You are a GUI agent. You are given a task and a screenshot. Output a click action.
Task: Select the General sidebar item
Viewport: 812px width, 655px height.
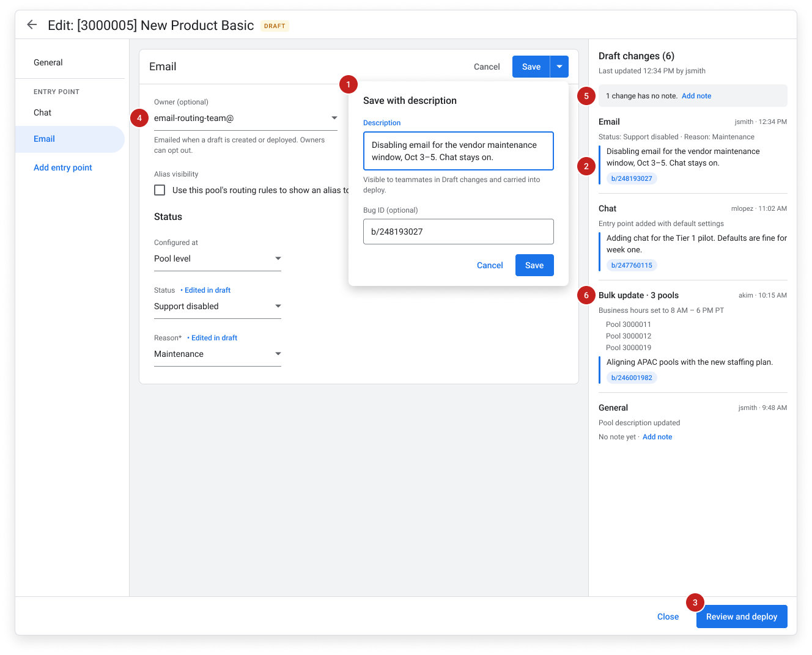click(x=48, y=62)
